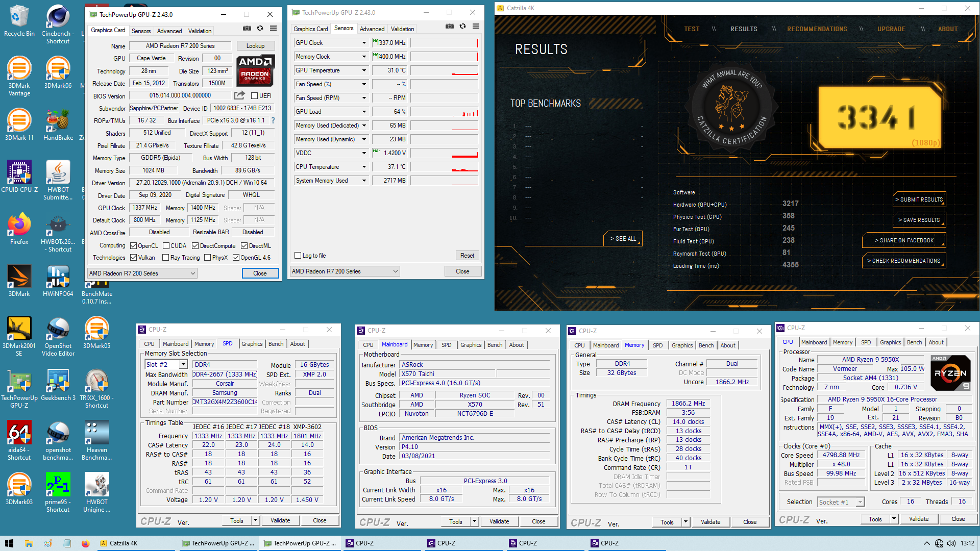This screenshot has width=980, height=551.
Task: Launch the HandBrake desktop icon
Action: (58, 124)
